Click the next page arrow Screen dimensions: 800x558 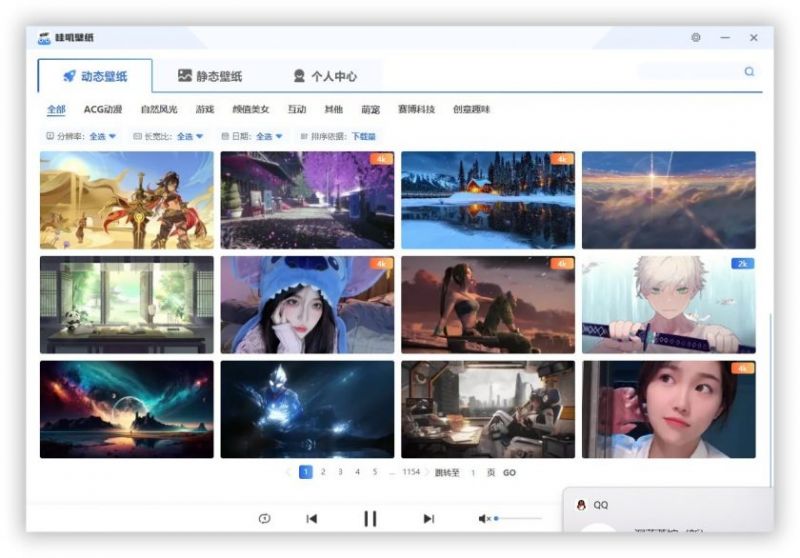427,472
